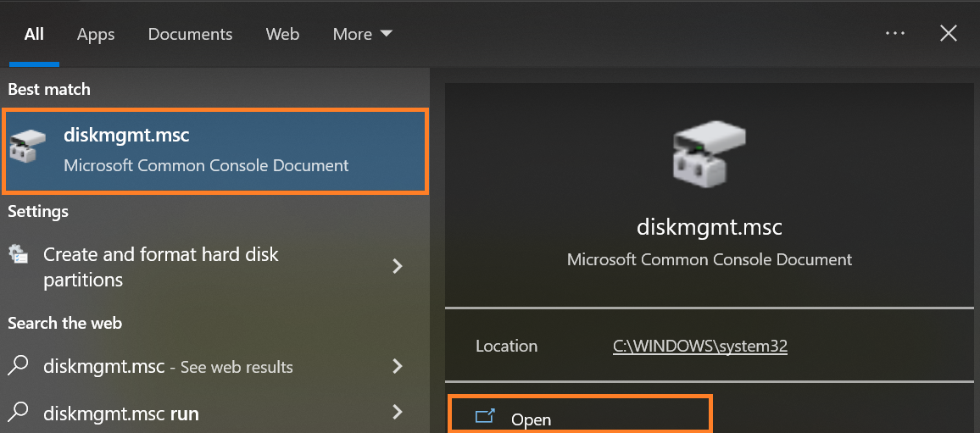Open the C:\WINDOWS\system32 location link
The image size is (980, 433).
click(700, 347)
